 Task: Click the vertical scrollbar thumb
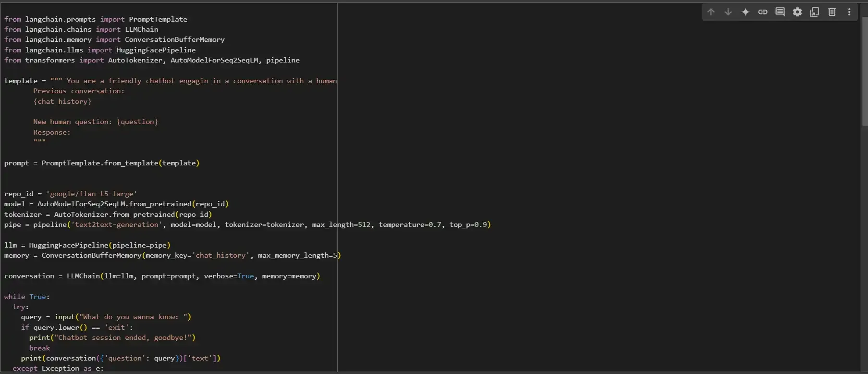tap(865, 71)
